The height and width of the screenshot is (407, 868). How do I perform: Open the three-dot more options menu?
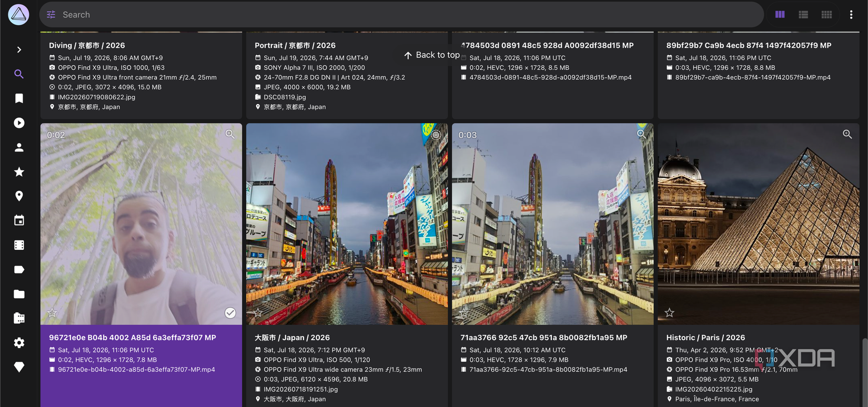851,15
